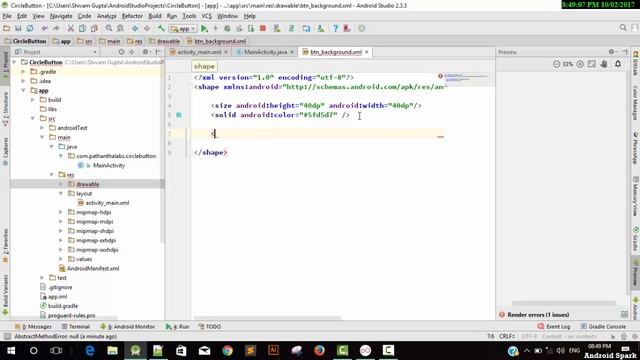Click the red Stop icon
The width and height of the screenshot is (640, 360).
pos(263,29)
